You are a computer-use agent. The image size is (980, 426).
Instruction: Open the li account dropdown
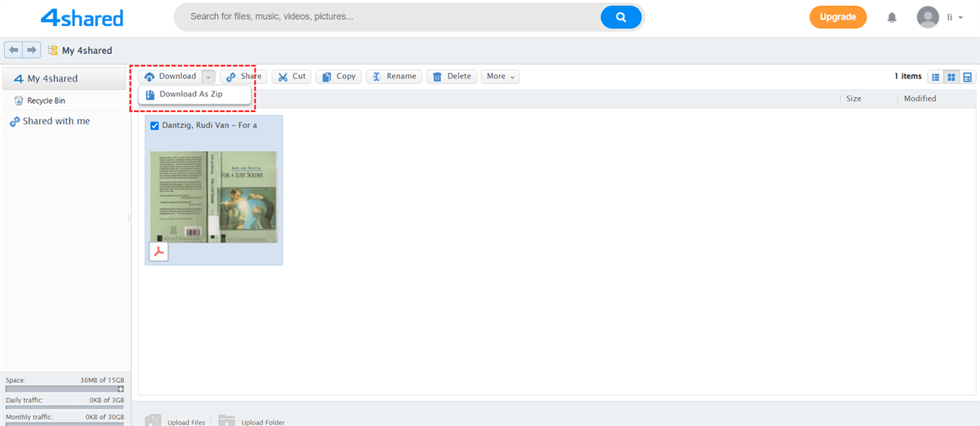[955, 17]
